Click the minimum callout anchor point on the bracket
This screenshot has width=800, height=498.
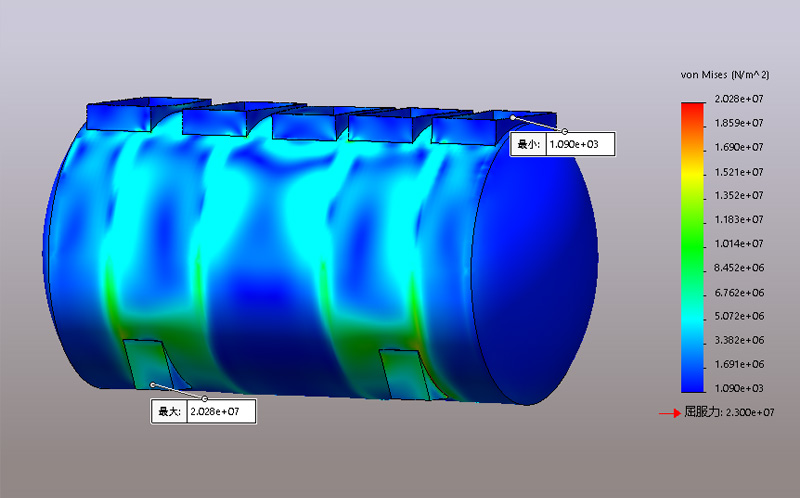click(512, 120)
